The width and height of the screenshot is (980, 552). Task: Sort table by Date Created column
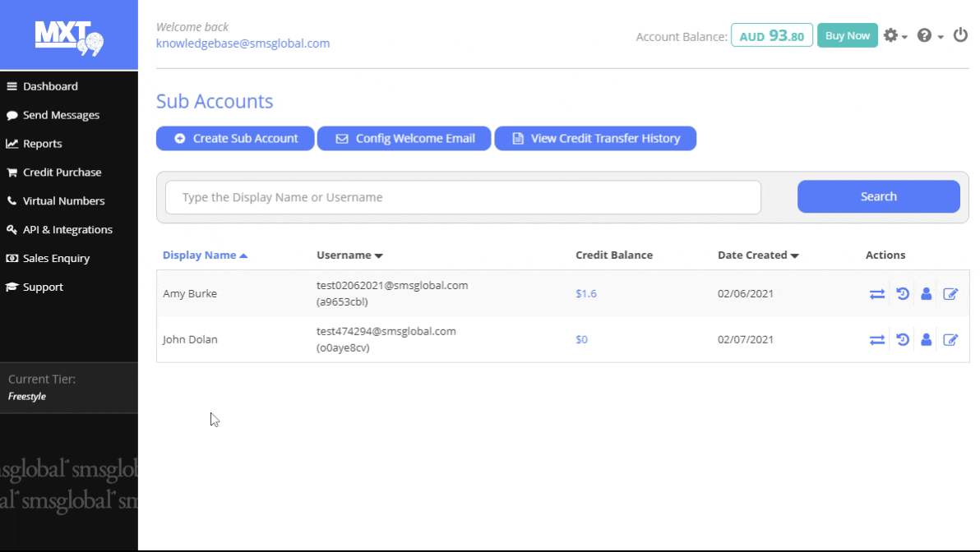point(758,255)
